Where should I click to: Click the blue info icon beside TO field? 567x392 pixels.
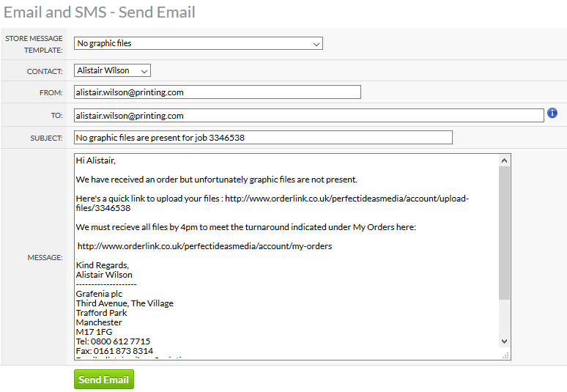[x=552, y=113]
